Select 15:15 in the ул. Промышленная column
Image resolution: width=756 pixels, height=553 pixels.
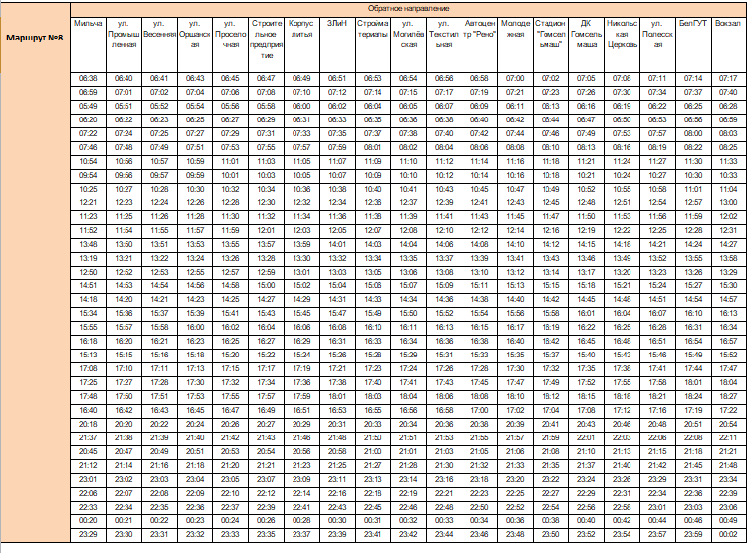124,355
